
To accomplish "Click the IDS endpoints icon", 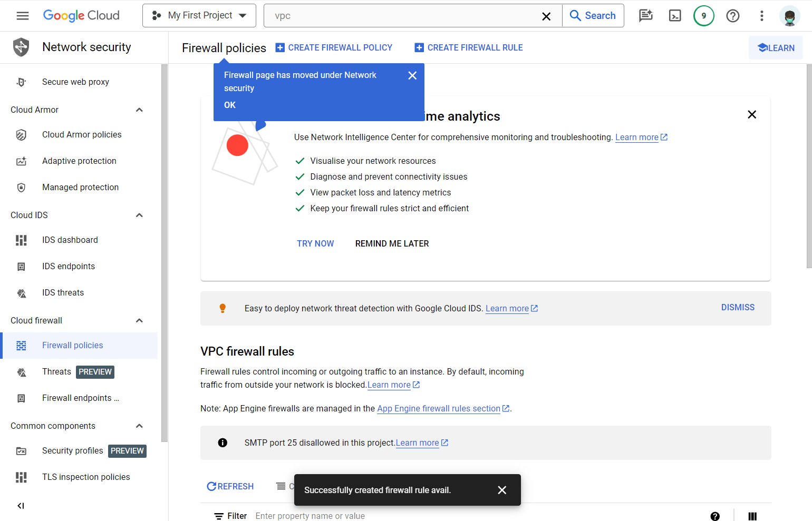I will coord(21,267).
